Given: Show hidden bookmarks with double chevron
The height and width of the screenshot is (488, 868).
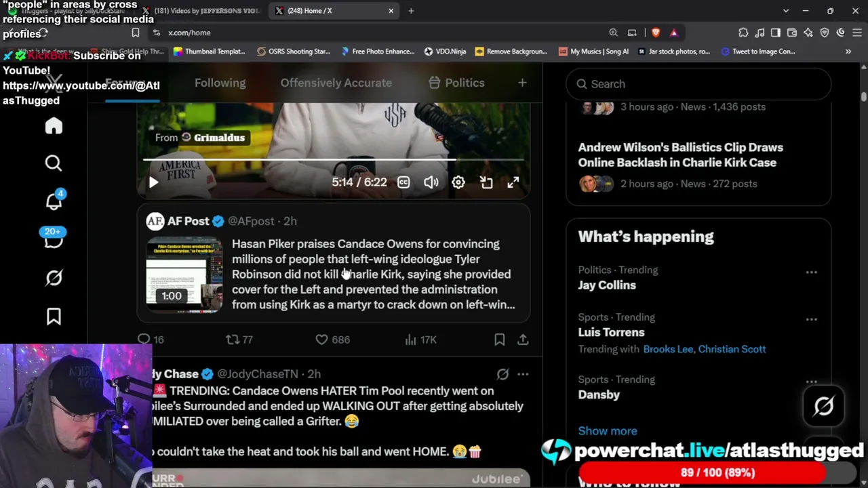Looking at the screenshot, I should (848, 52).
